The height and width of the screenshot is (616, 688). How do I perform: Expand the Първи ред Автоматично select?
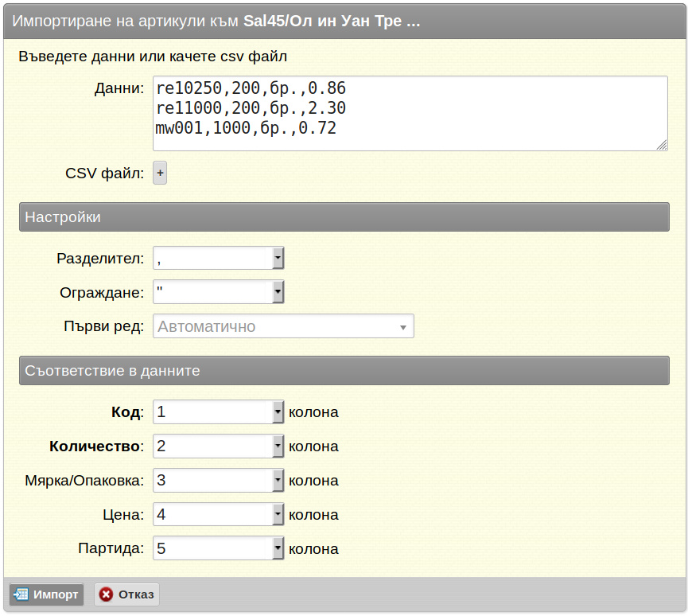click(x=283, y=326)
